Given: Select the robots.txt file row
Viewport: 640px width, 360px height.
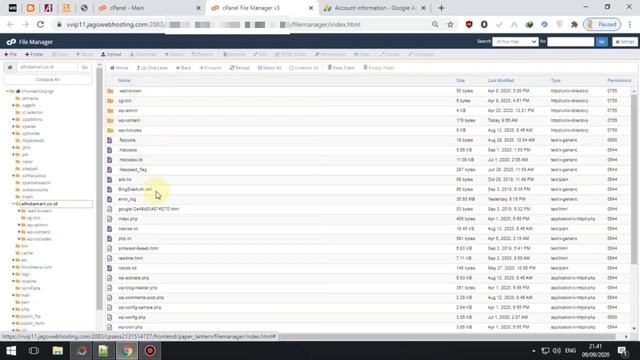Looking at the screenshot, I should point(369,268).
